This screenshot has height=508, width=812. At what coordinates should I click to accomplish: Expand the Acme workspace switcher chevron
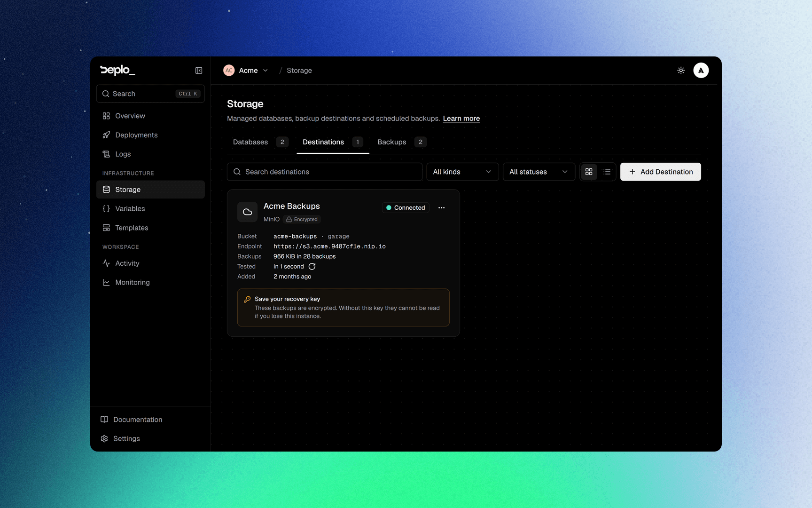pyautogui.click(x=265, y=71)
